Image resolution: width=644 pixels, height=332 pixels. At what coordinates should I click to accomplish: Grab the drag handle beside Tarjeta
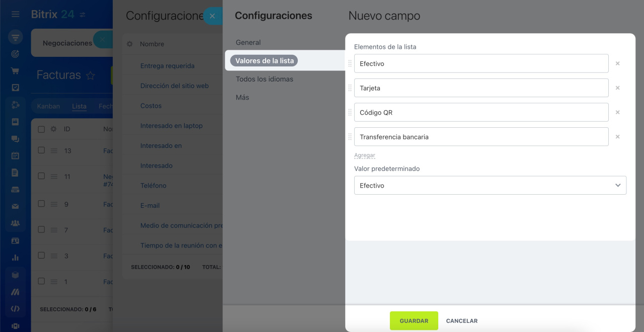350,88
